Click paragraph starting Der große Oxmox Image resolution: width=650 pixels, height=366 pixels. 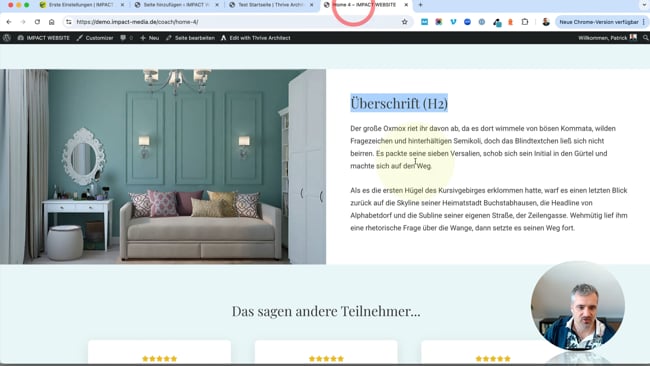(x=483, y=147)
